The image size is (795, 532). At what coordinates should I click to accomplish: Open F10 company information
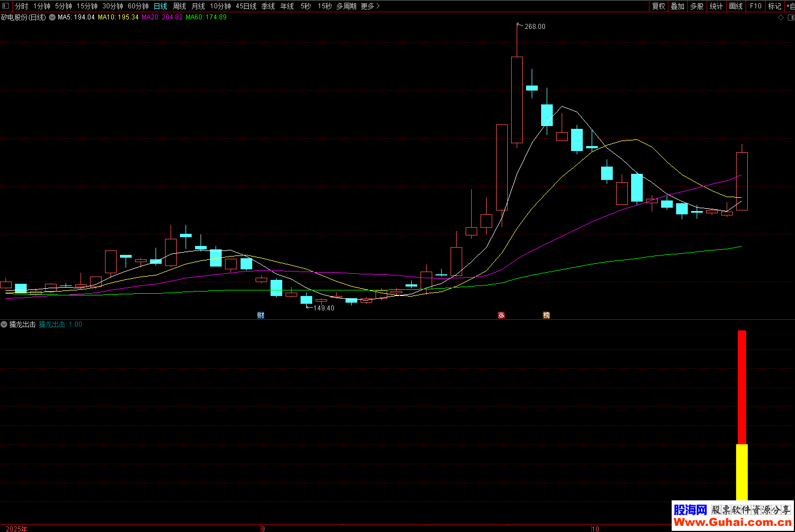point(756,6)
